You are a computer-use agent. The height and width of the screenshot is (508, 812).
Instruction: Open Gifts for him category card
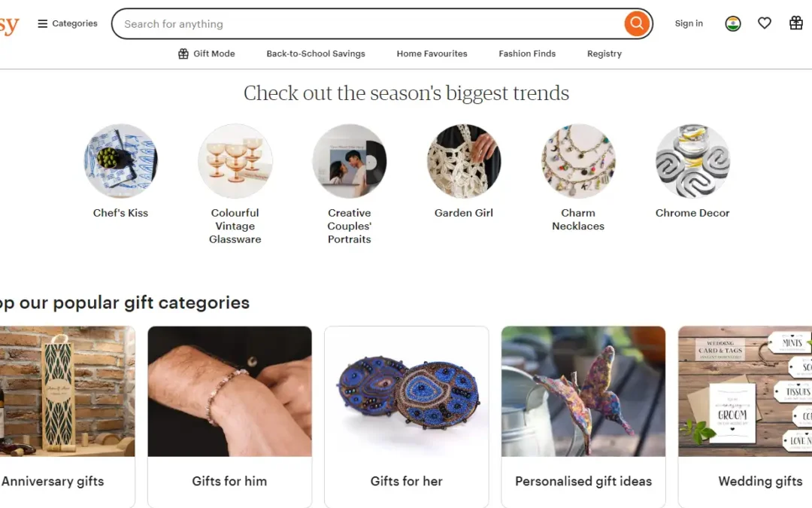tap(230, 417)
